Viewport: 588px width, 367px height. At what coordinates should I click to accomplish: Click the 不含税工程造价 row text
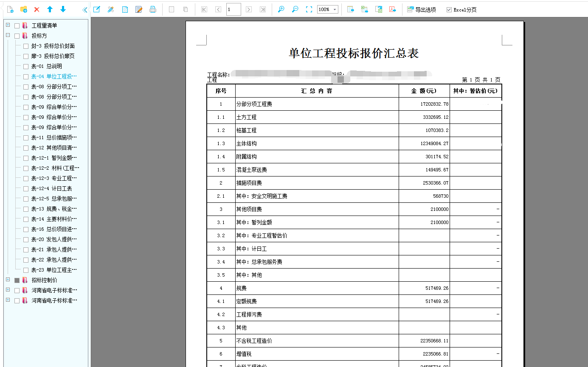coord(254,341)
